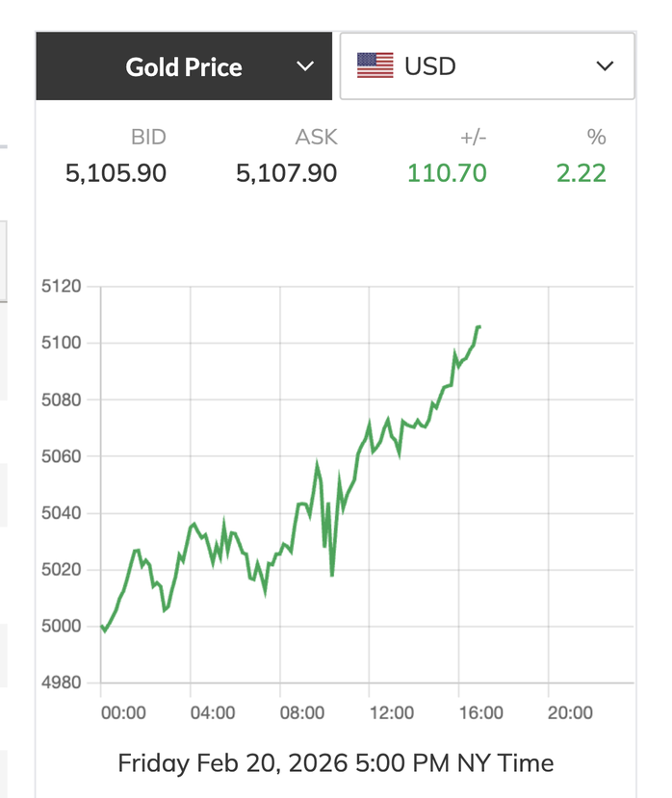Click the green 110.70 change value

(447, 173)
